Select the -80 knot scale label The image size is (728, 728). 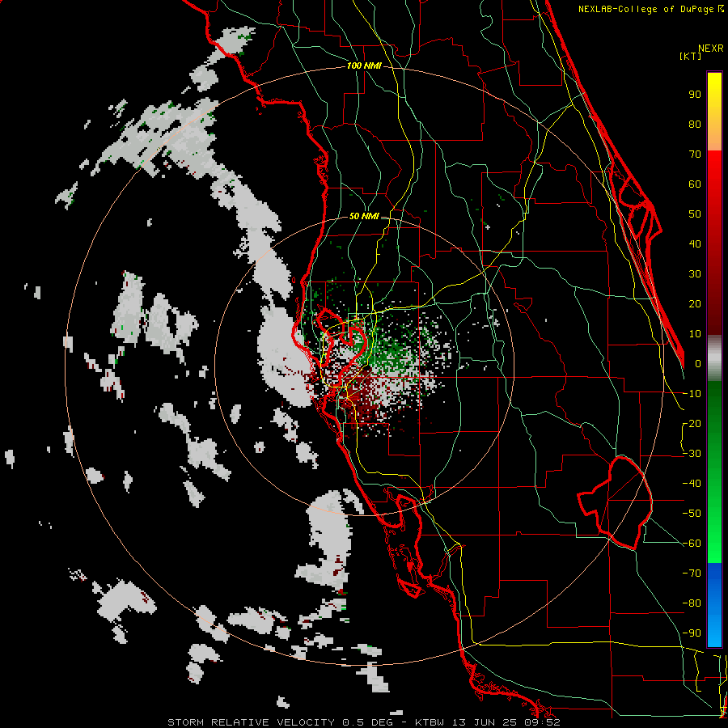pos(692,603)
